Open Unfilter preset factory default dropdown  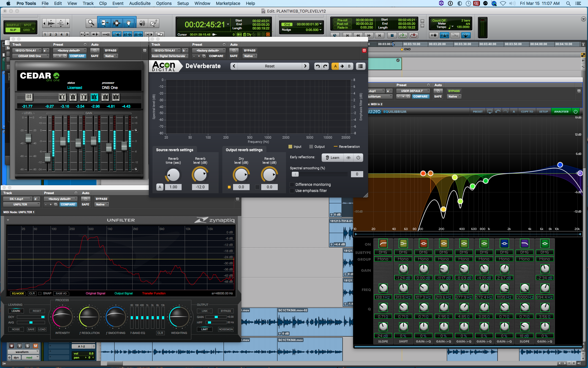pyautogui.click(x=60, y=199)
